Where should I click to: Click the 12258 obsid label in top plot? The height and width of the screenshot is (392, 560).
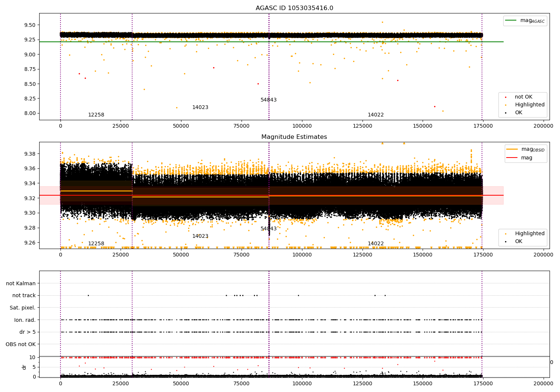(x=96, y=115)
